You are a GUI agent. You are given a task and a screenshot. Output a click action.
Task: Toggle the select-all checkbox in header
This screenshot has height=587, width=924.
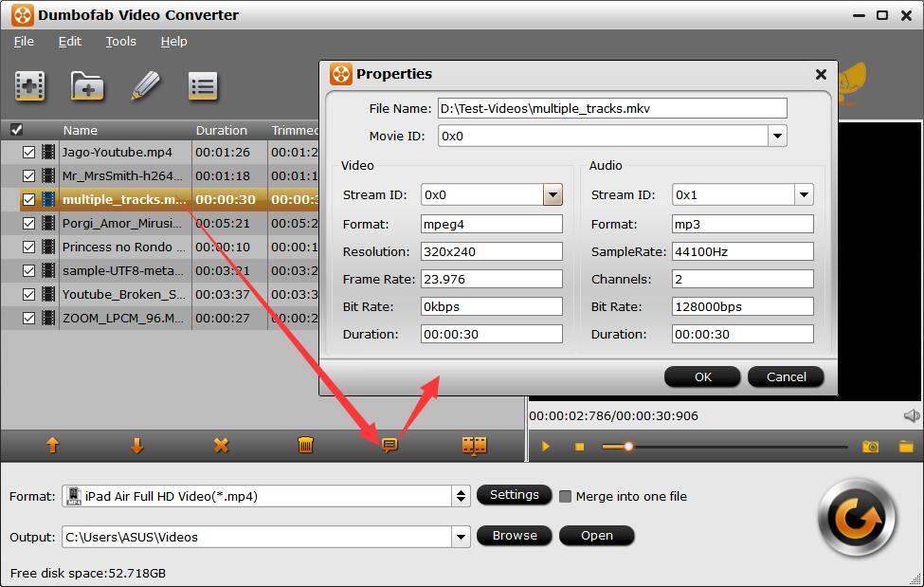[16, 130]
